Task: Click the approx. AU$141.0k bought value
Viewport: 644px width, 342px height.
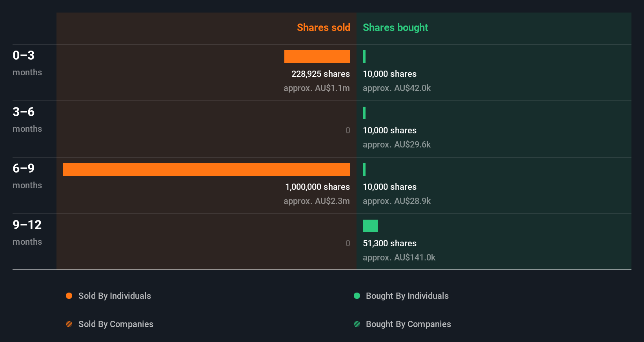Action: 399,257
